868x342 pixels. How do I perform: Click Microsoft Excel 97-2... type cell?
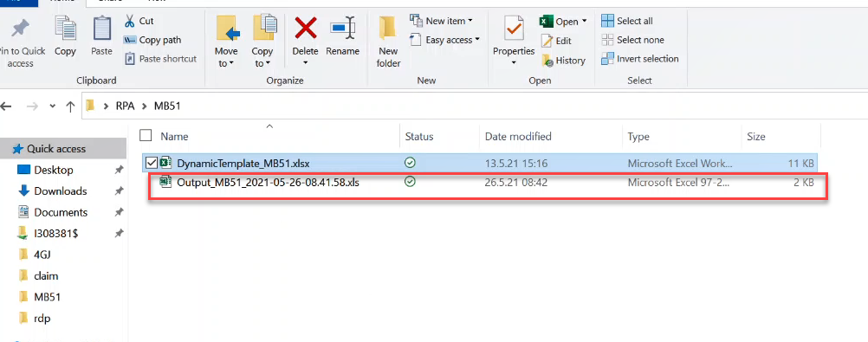(678, 182)
